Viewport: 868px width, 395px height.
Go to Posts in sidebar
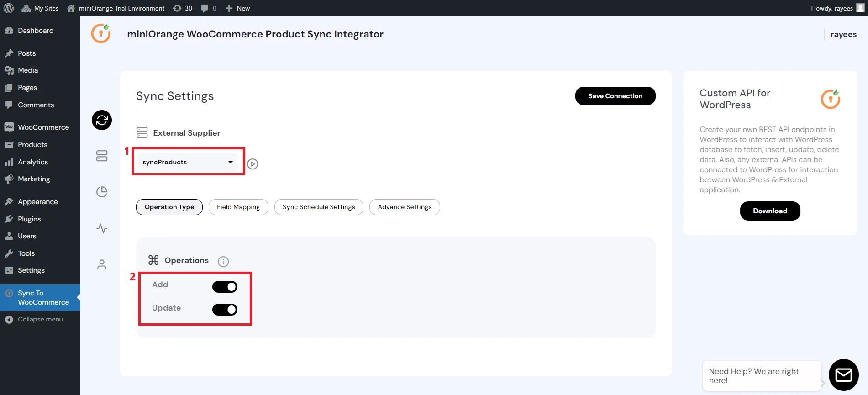tap(40, 53)
